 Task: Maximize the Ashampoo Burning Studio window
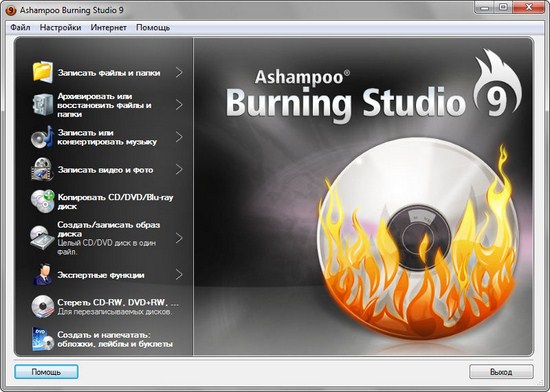[x=503, y=8]
